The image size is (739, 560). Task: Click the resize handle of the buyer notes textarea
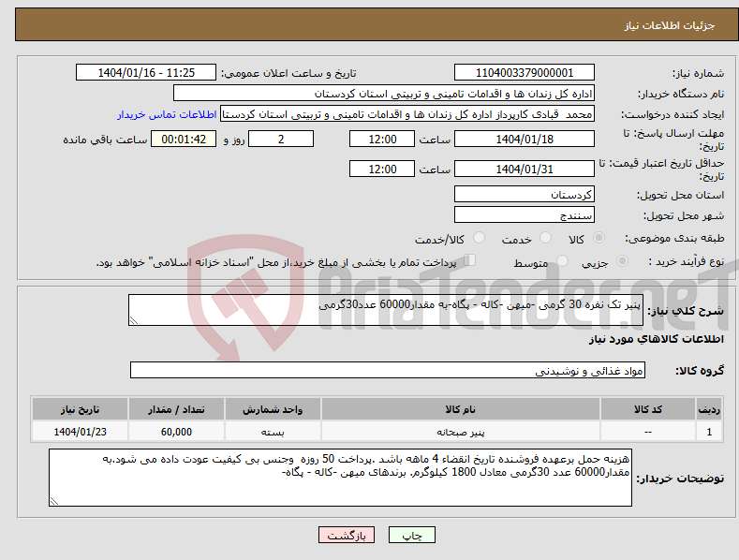(54, 502)
